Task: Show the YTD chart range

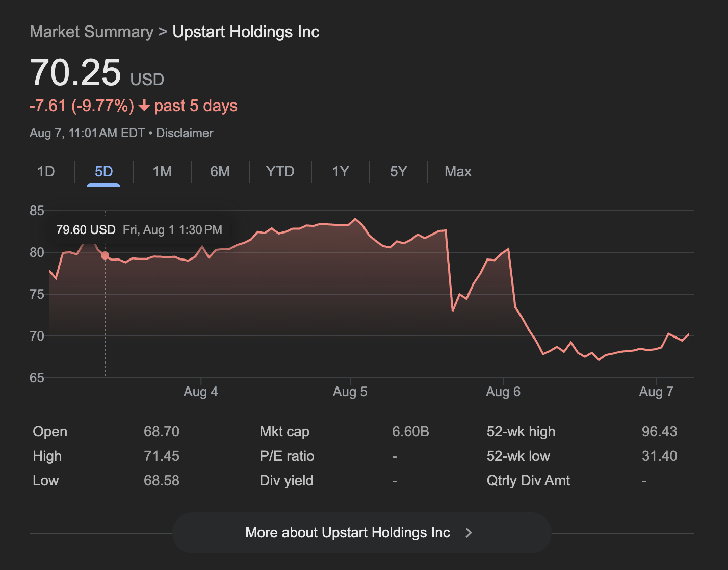Action: 280,171
